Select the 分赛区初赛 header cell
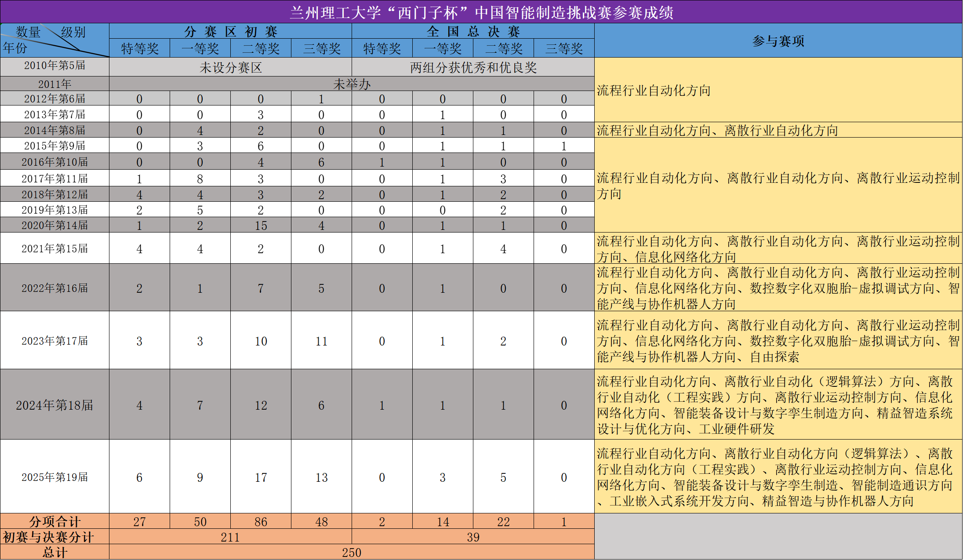 pyautogui.click(x=230, y=31)
